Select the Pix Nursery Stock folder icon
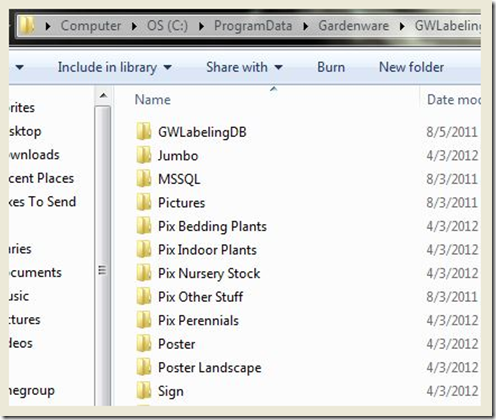The width and height of the screenshot is (496, 420). pos(144,273)
